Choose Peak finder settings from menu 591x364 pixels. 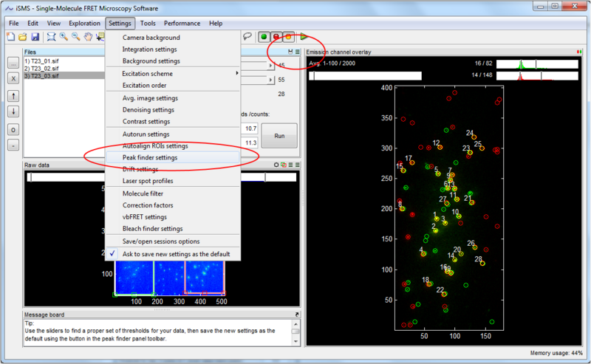click(x=149, y=157)
